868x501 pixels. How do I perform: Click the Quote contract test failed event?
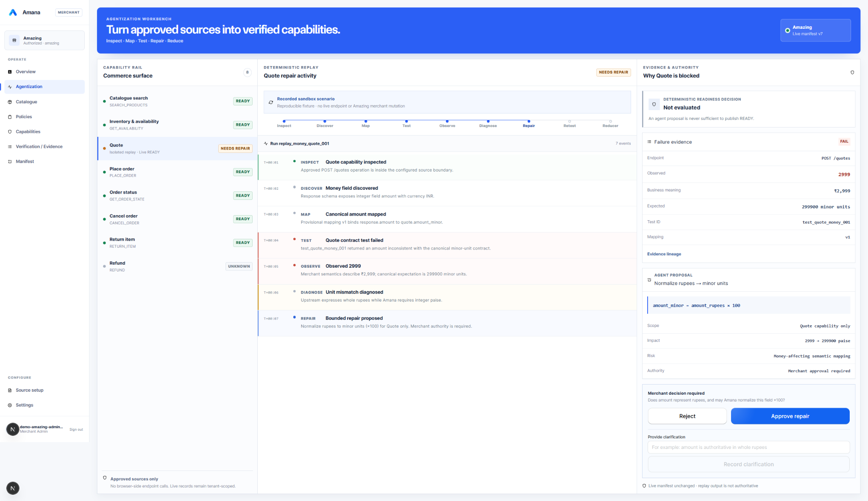point(447,245)
